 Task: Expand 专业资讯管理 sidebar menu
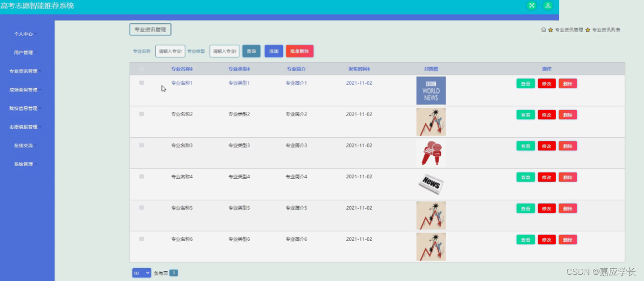pos(26,71)
